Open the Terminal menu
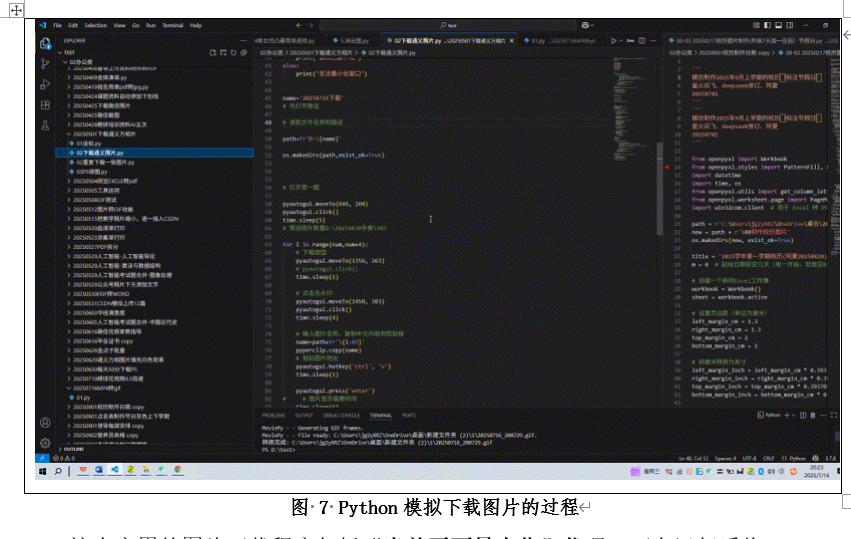The height and width of the screenshot is (539, 851). 173,25
